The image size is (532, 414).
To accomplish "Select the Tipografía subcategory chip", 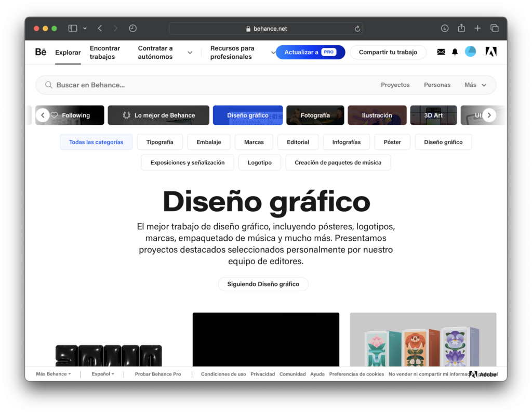I will 160,142.
